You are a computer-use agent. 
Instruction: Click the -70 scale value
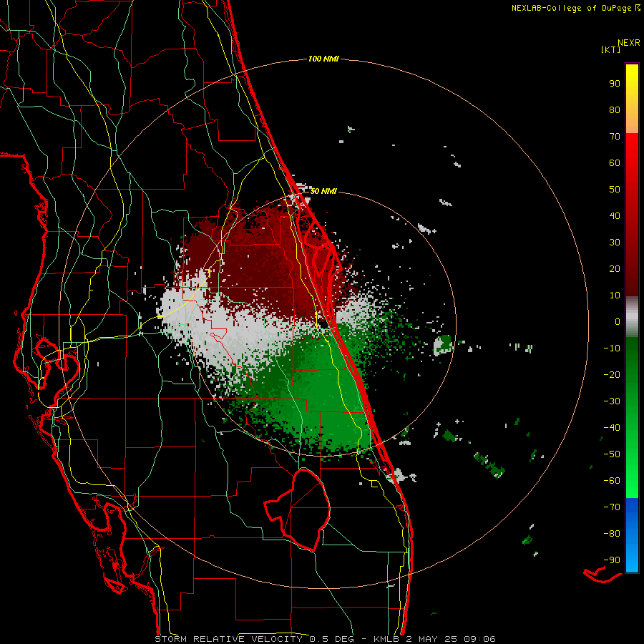tap(612, 507)
